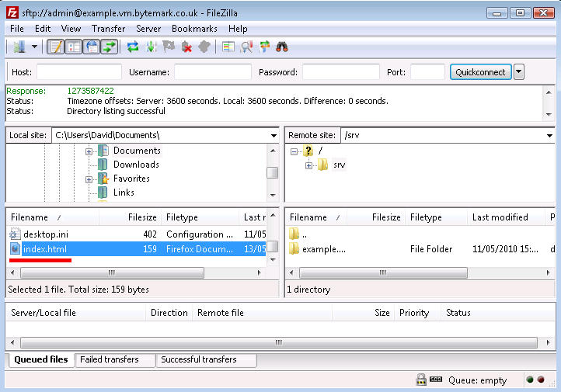561x392 pixels.
Task: Click the FileZilla logo in title bar
Action: tap(12, 13)
